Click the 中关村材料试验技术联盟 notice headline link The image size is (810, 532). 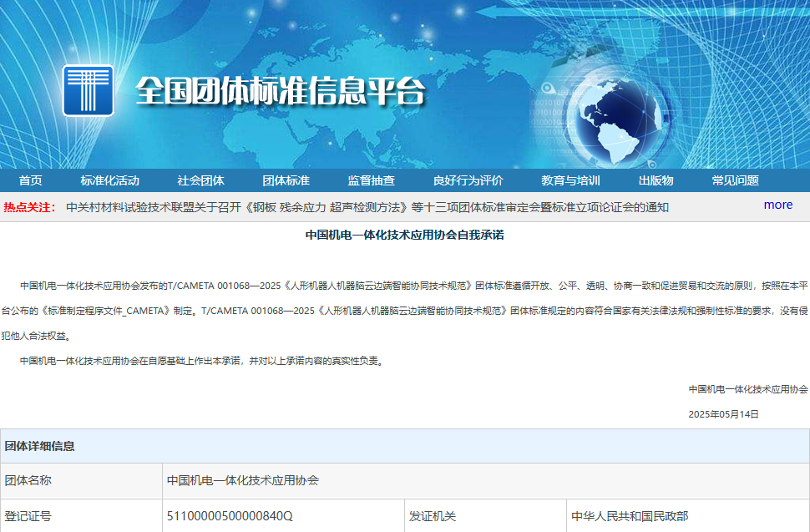point(367,207)
